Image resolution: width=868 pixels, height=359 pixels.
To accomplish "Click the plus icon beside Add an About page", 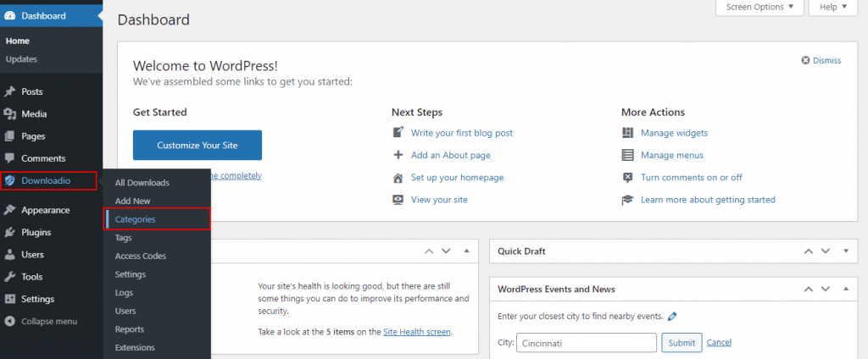I will click(x=398, y=155).
